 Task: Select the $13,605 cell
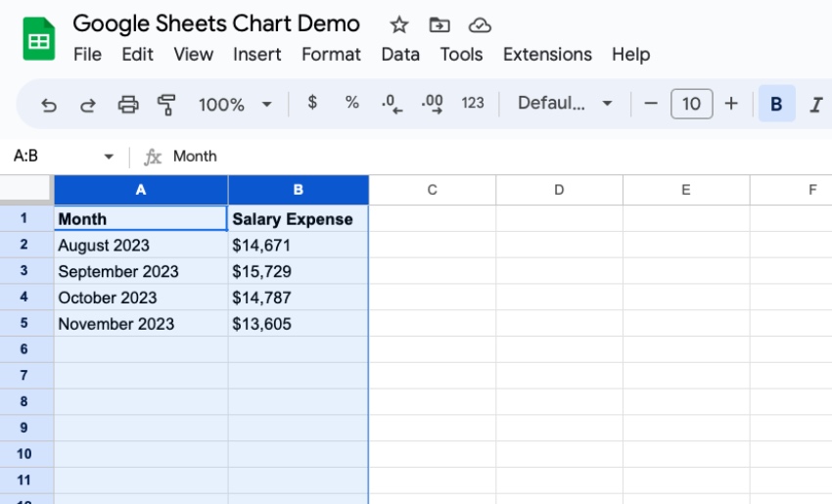(299, 324)
